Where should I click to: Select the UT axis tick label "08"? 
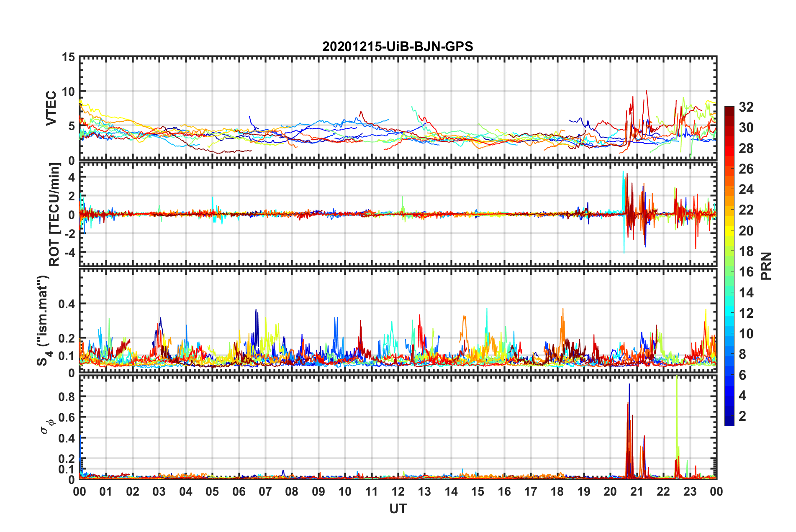pyautogui.click(x=292, y=491)
